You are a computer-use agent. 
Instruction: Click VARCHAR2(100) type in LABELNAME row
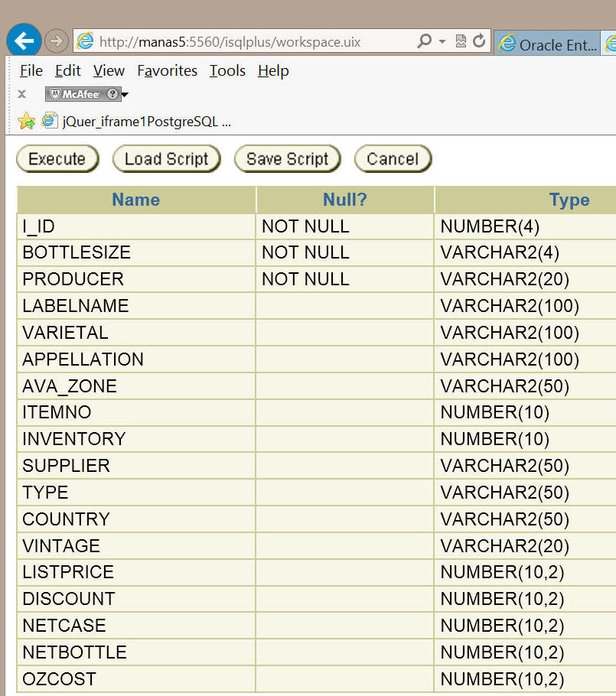510,306
